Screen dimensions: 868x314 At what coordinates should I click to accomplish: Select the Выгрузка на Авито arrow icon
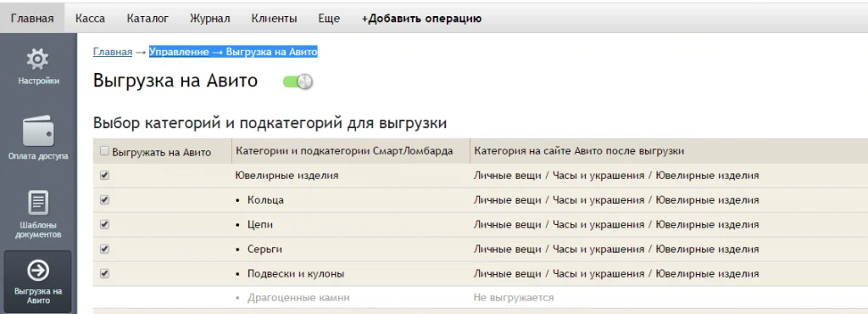(x=38, y=270)
